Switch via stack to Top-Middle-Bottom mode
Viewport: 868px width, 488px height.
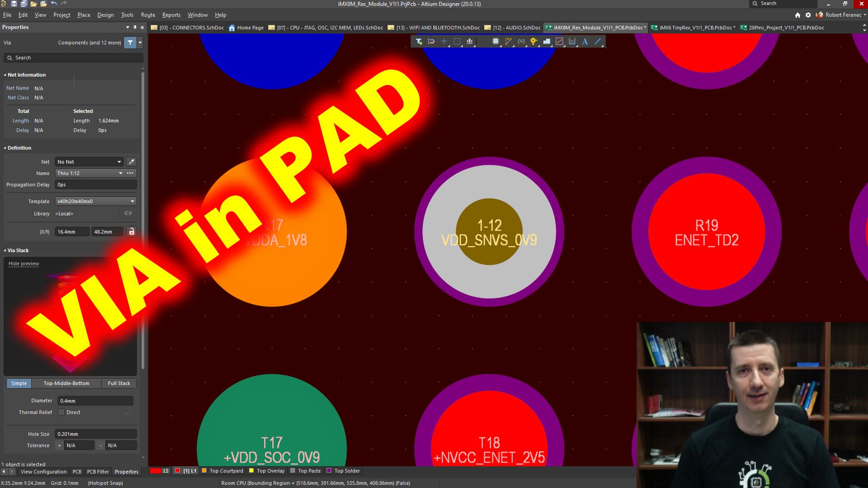click(x=66, y=383)
